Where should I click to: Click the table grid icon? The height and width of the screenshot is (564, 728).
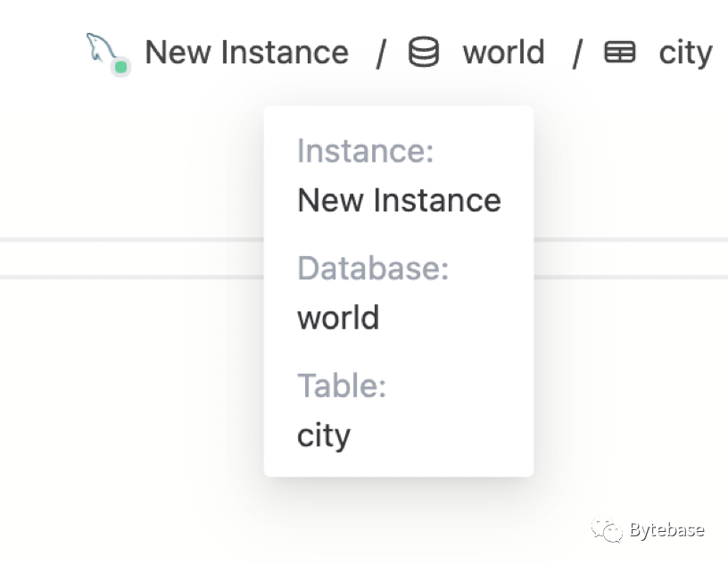[620, 53]
